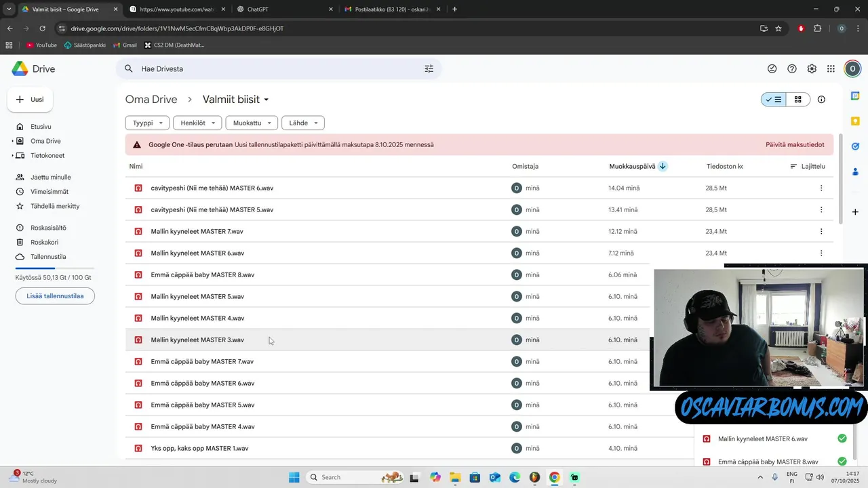The height and width of the screenshot is (488, 868).
Task: Switch to ChatGPT browser tab
Action: pyautogui.click(x=284, y=9)
